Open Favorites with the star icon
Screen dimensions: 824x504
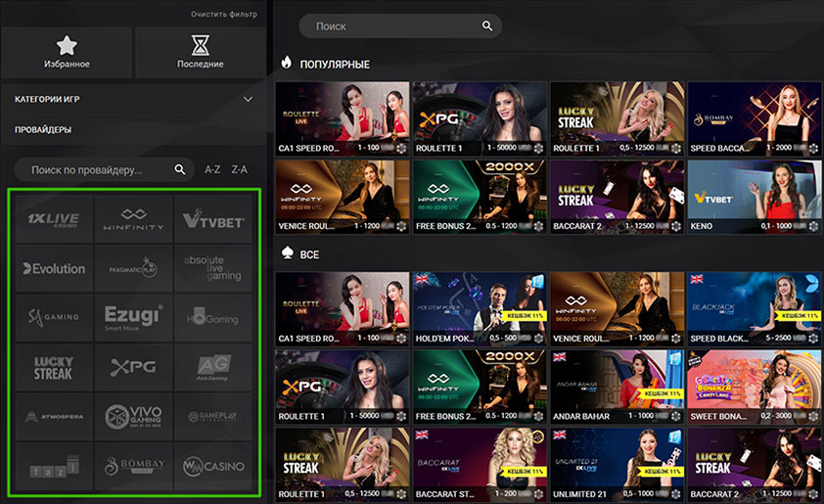tap(67, 52)
